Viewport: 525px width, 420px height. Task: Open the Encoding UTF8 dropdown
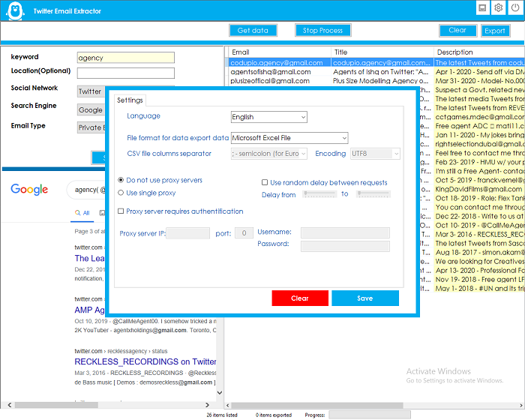click(x=375, y=154)
